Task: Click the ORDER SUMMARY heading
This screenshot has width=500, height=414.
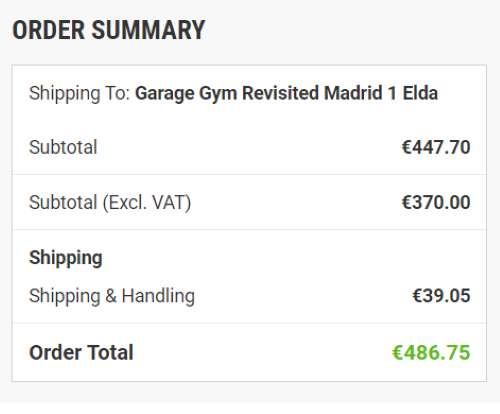Action: coord(109,30)
